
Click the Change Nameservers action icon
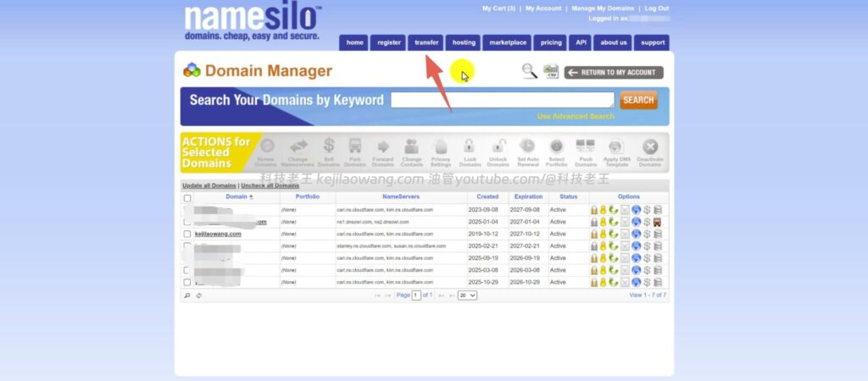coord(298,146)
